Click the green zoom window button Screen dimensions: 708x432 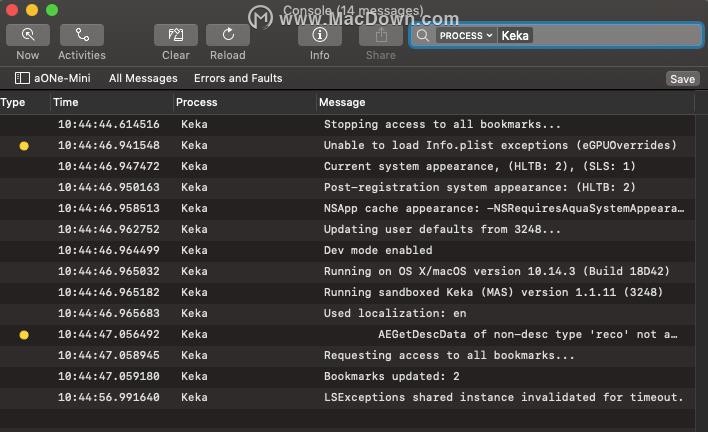coord(52,10)
